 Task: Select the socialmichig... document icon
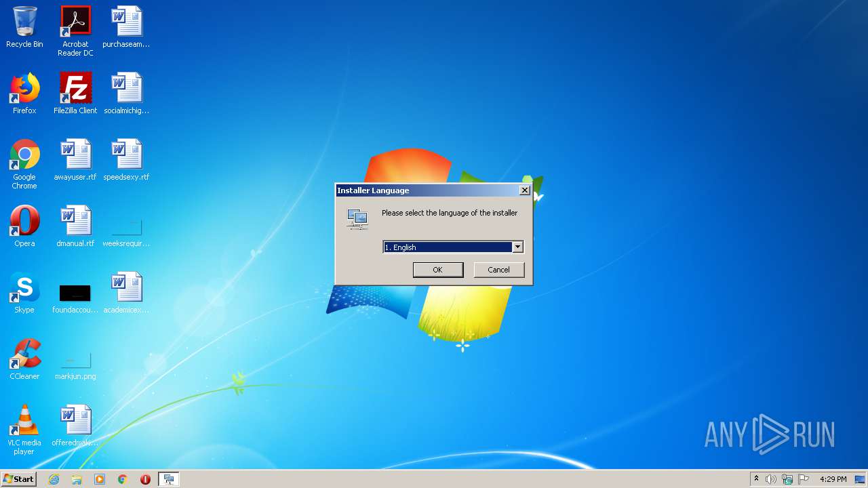[x=126, y=94]
